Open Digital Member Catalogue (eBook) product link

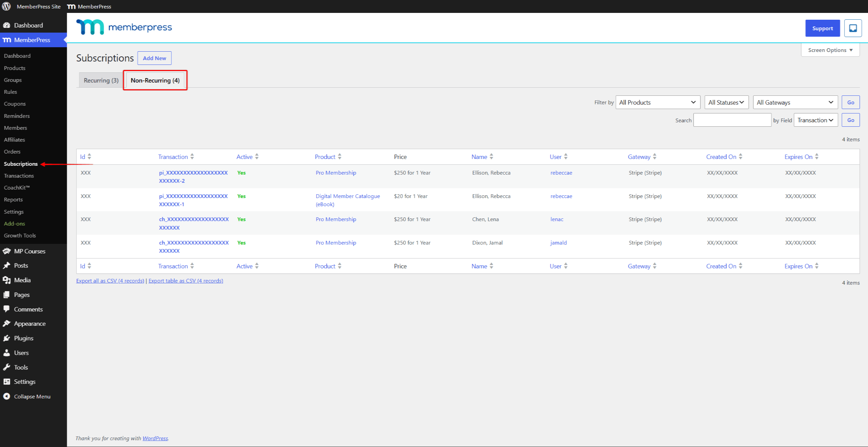pos(348,200)
